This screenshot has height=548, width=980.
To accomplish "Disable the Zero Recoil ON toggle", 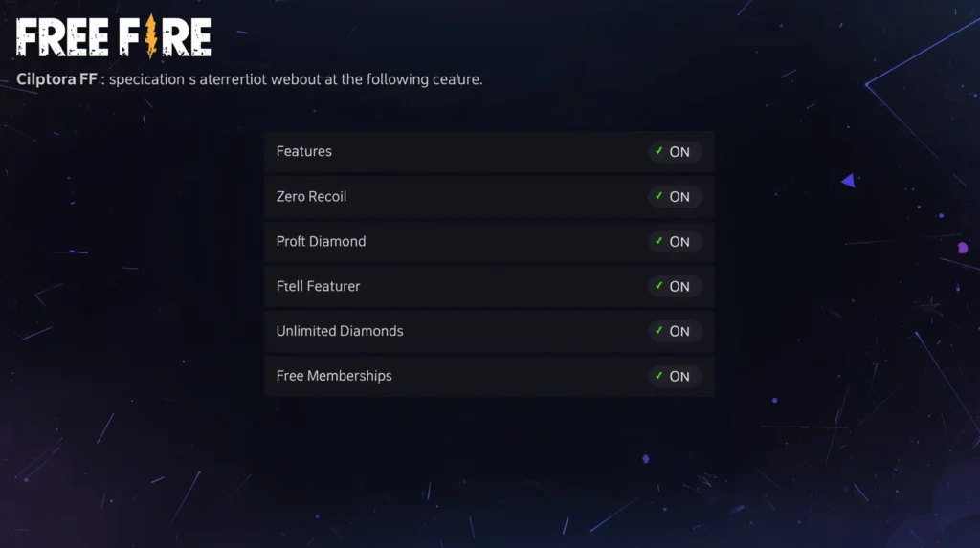I will coord(676,197).
